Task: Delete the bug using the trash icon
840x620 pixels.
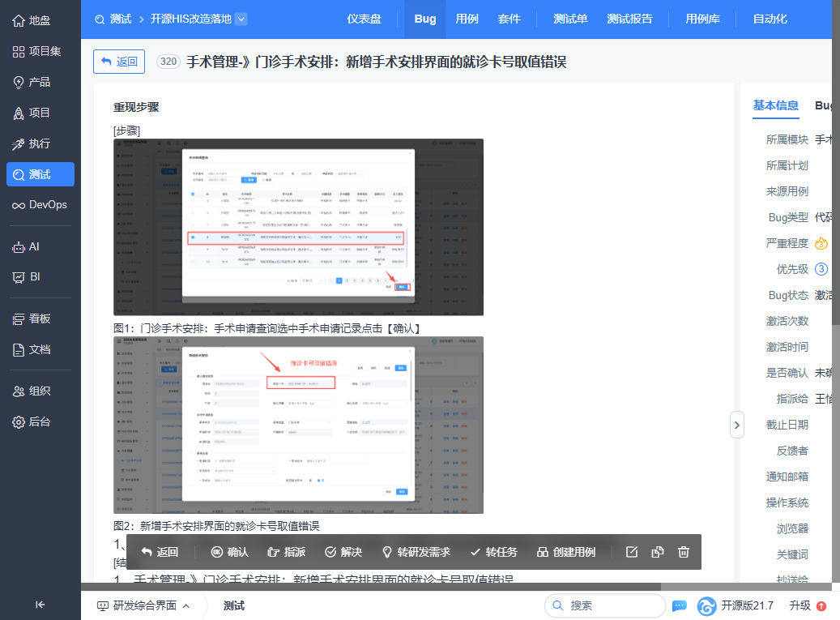Action: pos(684,552)
